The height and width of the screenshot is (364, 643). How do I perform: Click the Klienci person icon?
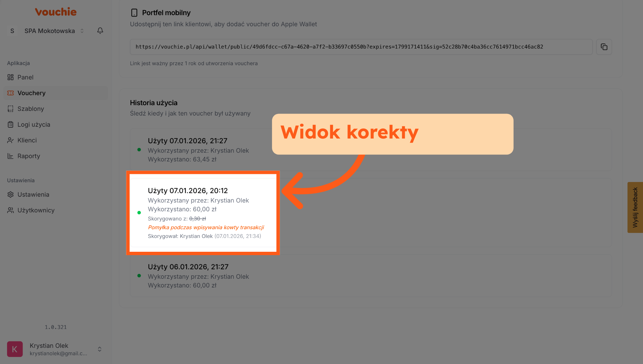[10, 140]
